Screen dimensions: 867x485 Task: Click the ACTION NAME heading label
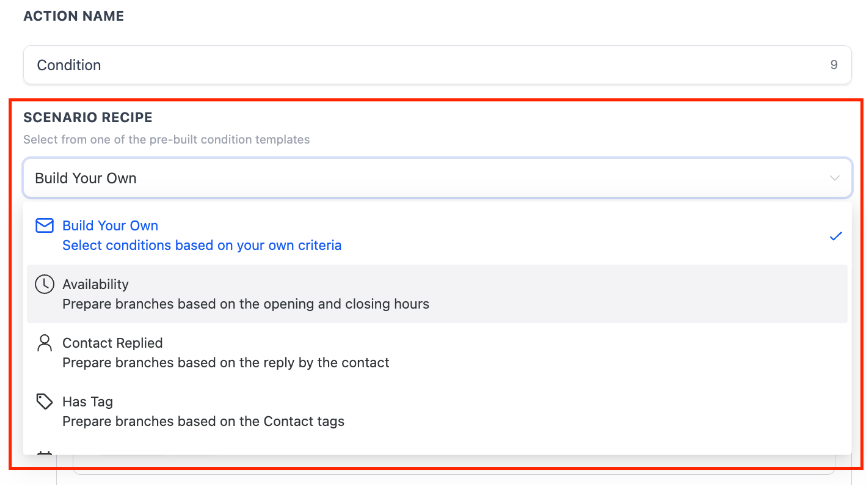73,17
